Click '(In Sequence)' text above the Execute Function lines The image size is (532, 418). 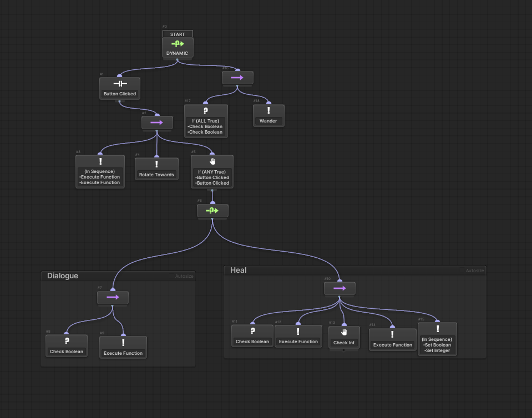click(x=99, y=171)
